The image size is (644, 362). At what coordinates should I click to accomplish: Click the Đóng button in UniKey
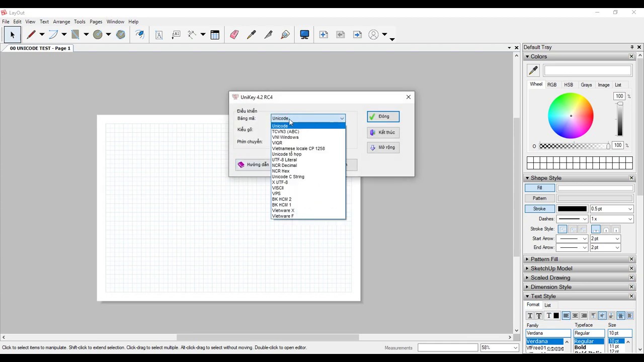(383, 117)
